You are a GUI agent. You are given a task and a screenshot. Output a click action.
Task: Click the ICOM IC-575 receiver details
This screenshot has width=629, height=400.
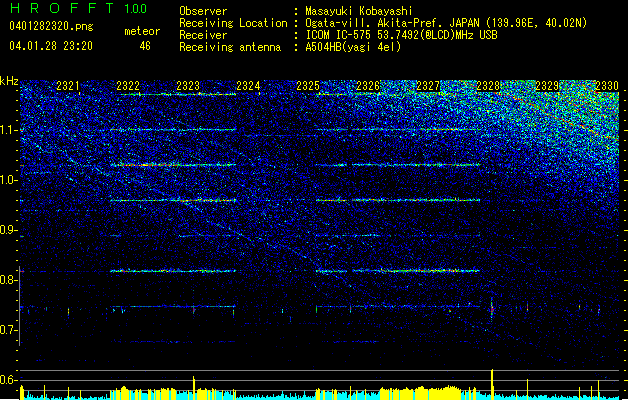tap(401, 35)
